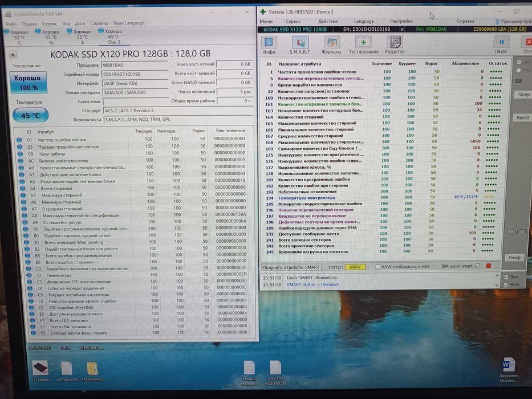Click the Raw-значения column header in CrystalDiskInfo

click(230, 131)
